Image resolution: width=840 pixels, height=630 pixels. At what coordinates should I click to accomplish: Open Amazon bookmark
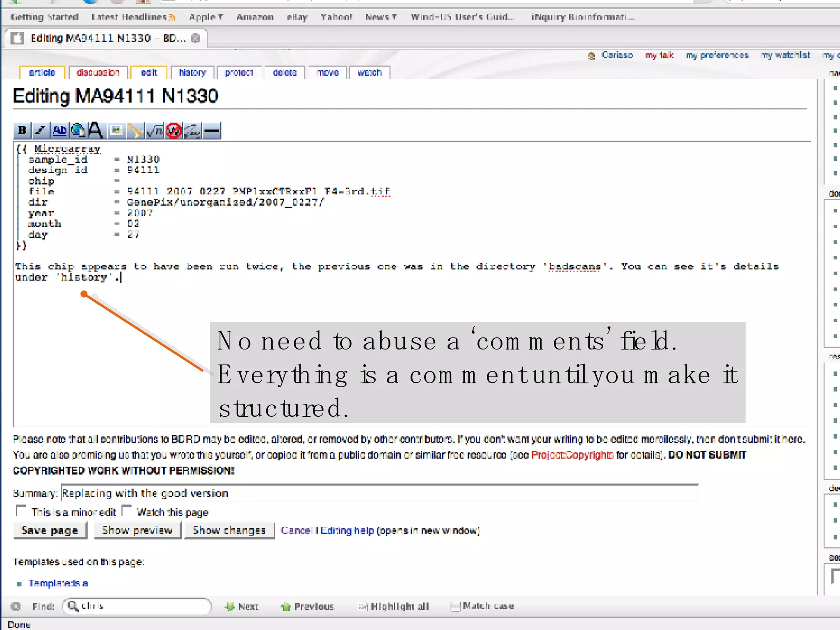click(x=255, y=17)
